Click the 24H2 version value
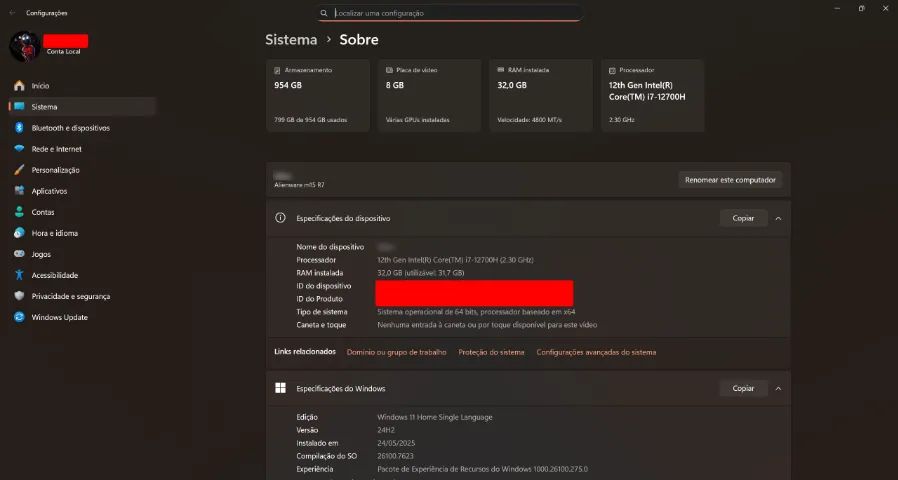 [x=386, y=430]
